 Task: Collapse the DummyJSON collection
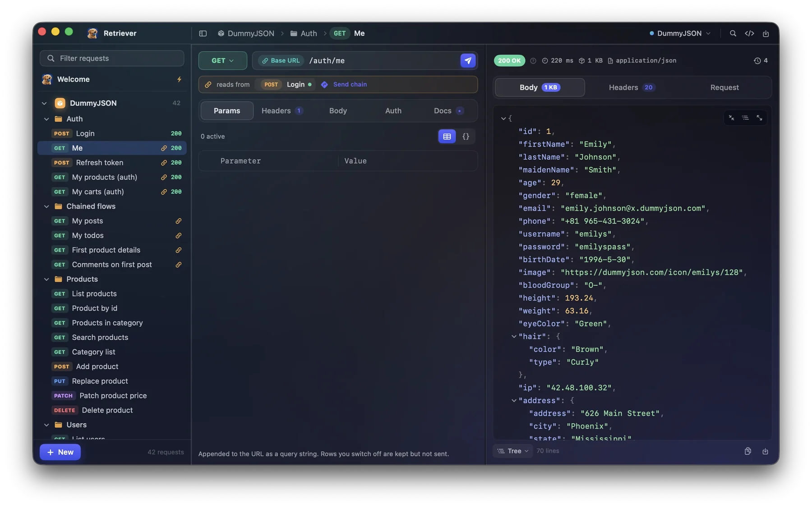pyautogui.click(x=44, y=103)
